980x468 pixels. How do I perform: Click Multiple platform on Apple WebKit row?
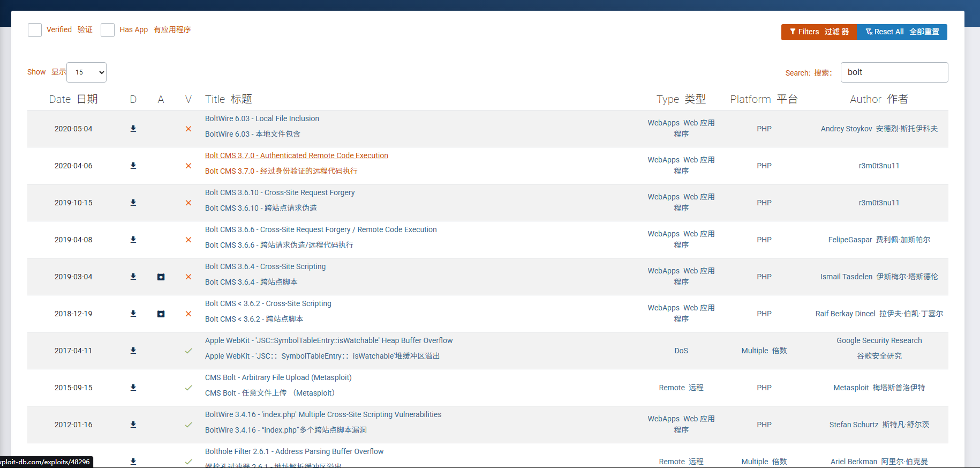point(764,351)
